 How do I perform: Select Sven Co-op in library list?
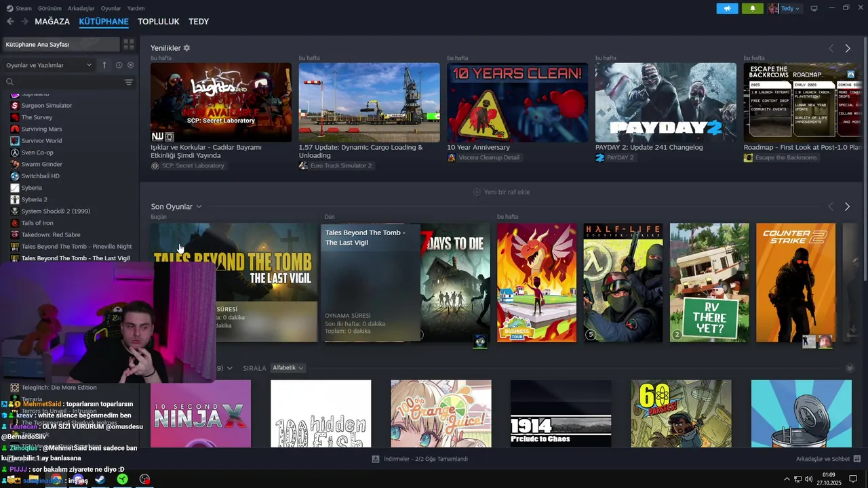coord(37,152)
